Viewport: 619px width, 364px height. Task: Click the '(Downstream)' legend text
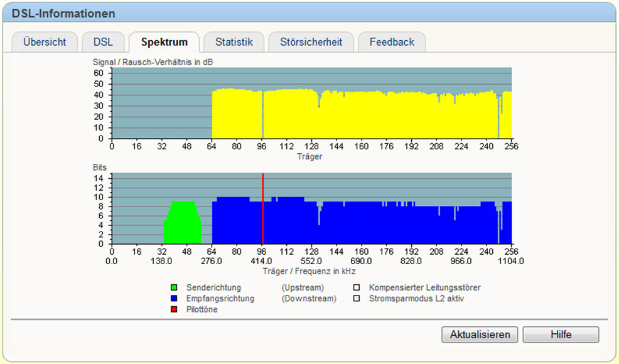pos(309,299)
